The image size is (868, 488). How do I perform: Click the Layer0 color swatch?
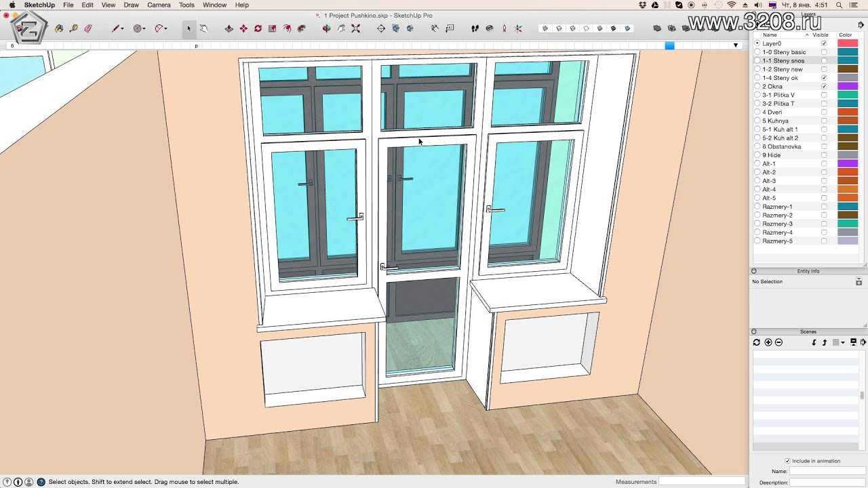(848, 43)
